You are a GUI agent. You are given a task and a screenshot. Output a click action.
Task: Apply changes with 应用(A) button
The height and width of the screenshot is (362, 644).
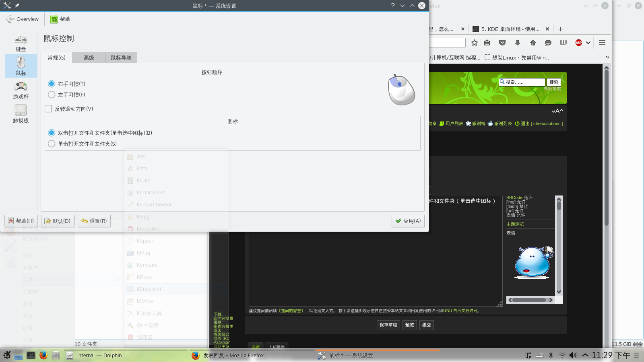[408, 221]
